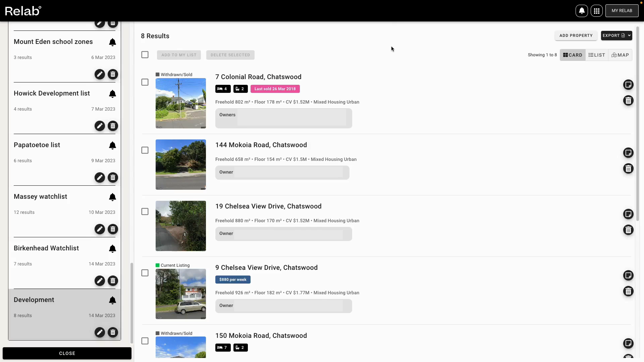Tick the select-all checkbox above the results
Image resolution: width=644 pixels, height=362 pixels.
pyautogui.click(x=145, y=55)
